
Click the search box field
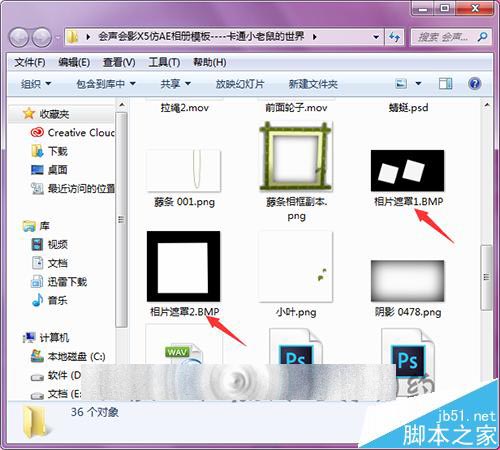coord(450,37)
